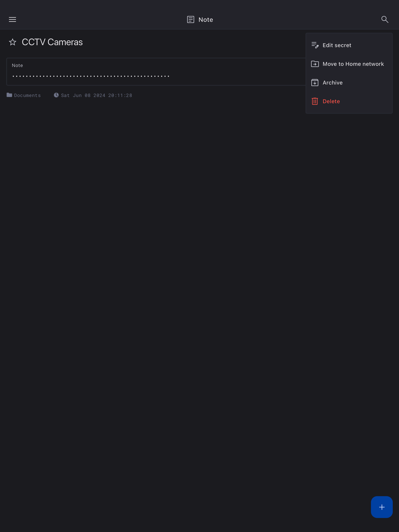Click the Edit secret pencil icon
Screen dimensions: 399x532
click(315, 45)
